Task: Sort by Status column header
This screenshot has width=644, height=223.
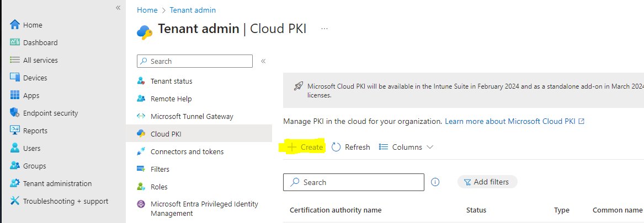Action: coord(476,210)
